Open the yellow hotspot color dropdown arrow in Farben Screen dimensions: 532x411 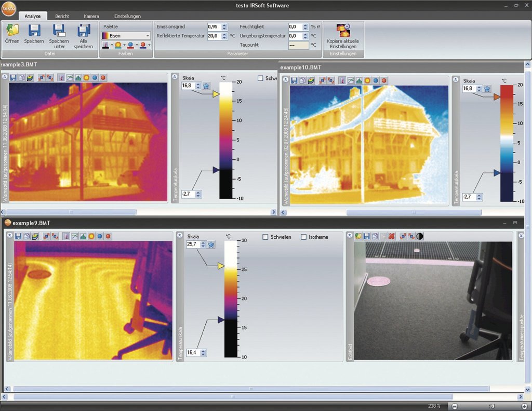tap(124, 45)
